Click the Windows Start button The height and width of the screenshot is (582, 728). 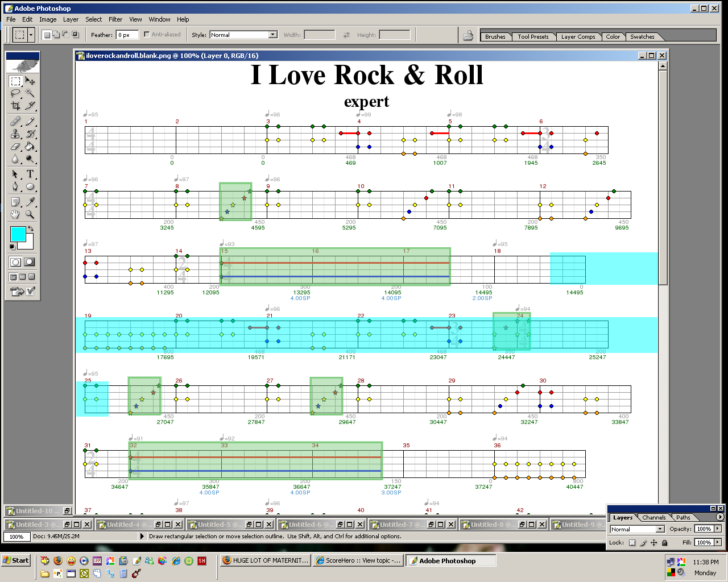(x=16, y=560)
